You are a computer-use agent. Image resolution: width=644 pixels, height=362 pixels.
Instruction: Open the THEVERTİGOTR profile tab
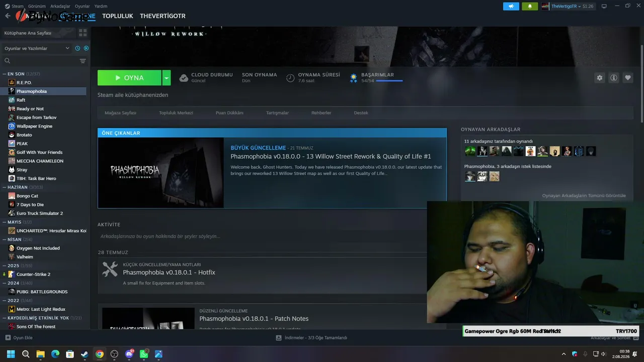click(163, 16)
